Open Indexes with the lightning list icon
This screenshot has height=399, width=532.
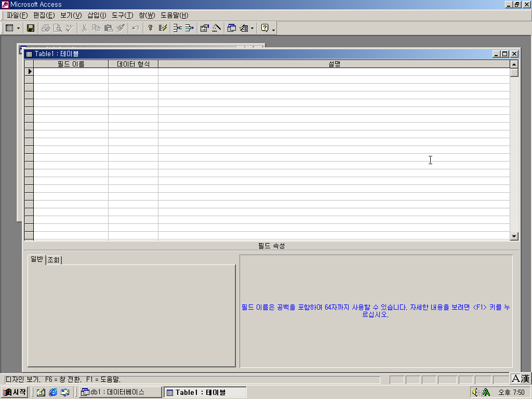163,28
